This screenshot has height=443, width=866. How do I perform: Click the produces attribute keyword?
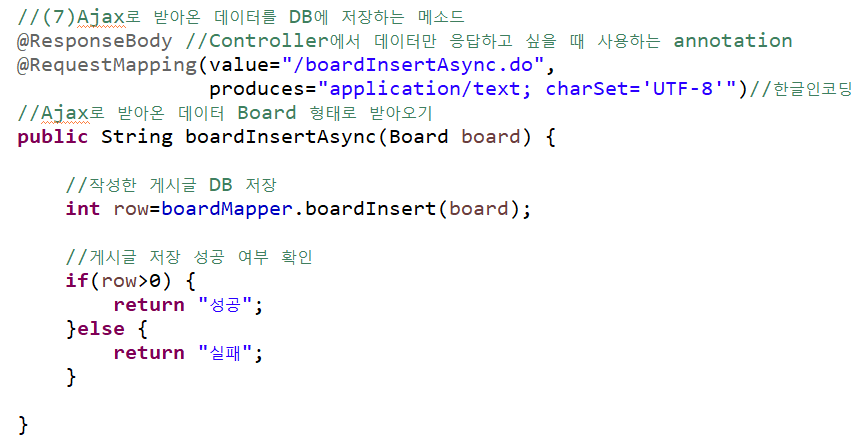[256, 89]
